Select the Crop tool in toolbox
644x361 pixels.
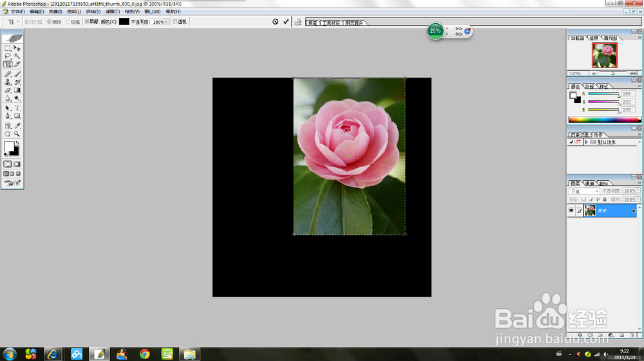click(8, 64)
